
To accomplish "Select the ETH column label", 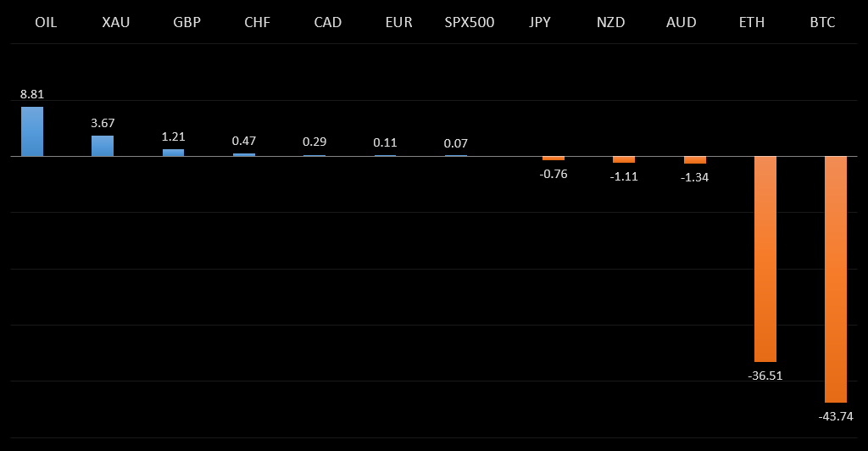I will tap(752, 22).
